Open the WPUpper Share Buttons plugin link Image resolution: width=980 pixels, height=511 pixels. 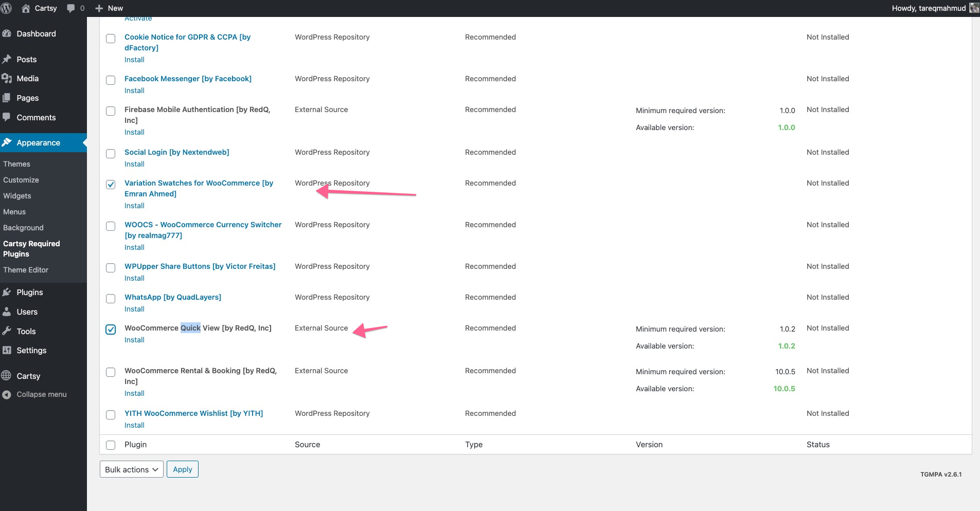200,266
